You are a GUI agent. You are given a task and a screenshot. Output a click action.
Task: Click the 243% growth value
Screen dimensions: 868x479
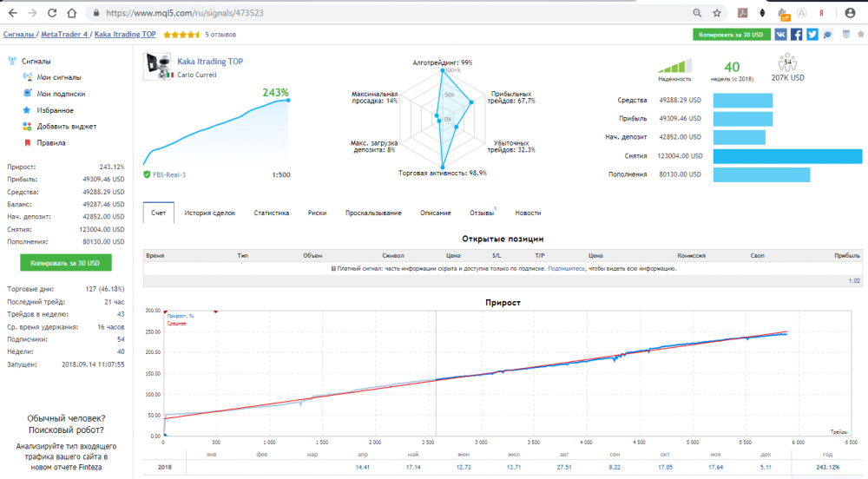coord(276,92)
